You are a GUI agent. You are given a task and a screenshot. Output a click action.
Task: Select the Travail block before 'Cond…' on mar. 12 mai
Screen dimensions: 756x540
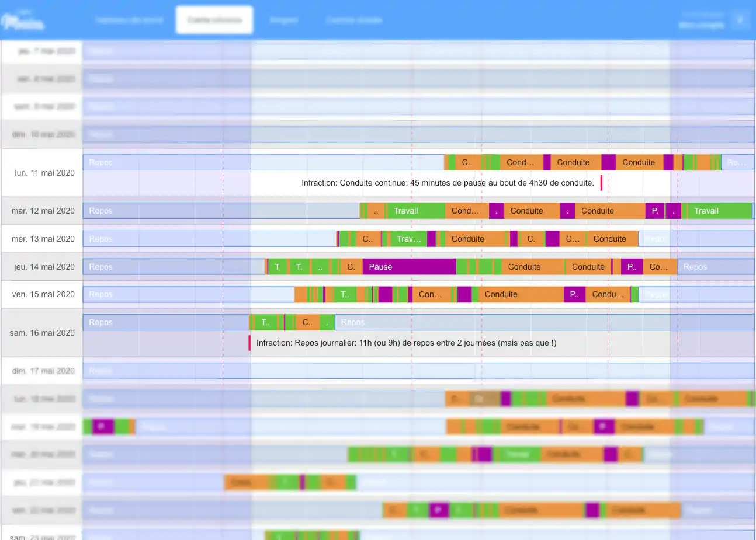tap(415, 211)
